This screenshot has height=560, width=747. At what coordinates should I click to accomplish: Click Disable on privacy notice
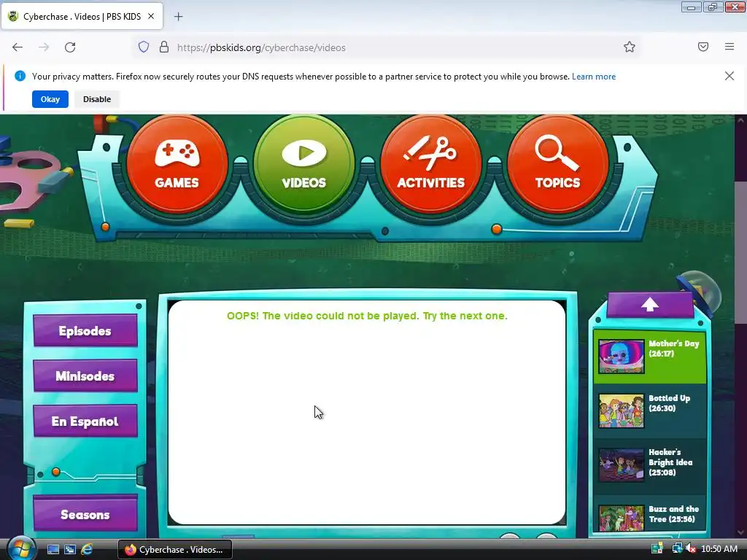coord(97,99)
